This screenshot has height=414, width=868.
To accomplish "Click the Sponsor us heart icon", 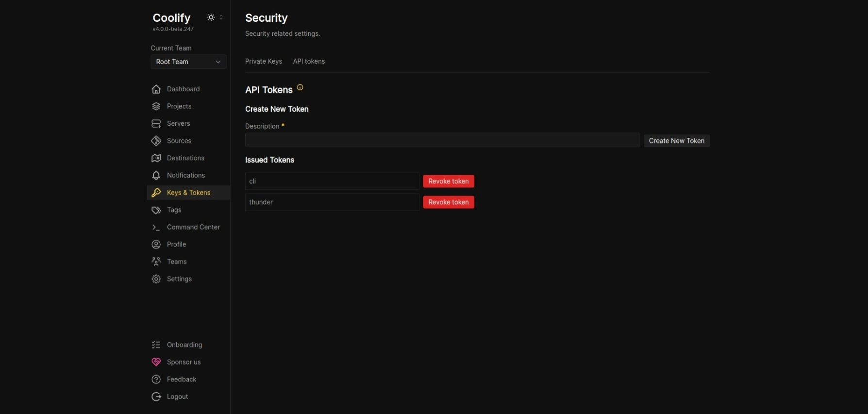I will [x=156, y=362].
